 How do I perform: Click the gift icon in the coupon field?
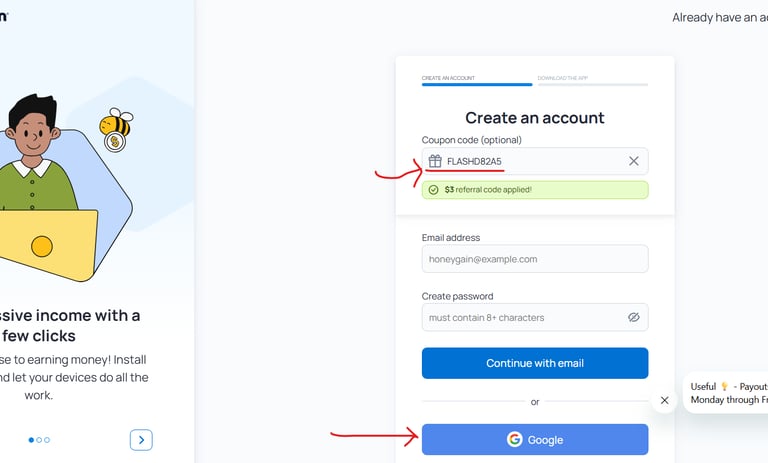click(x=435, y=161)
